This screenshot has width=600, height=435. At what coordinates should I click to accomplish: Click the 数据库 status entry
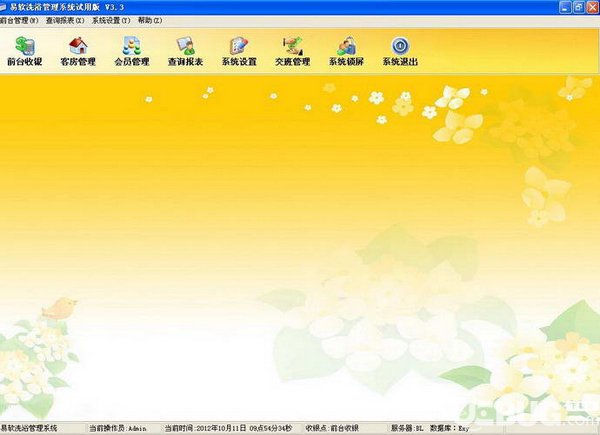pyautogui.click(x=449, y=428)
